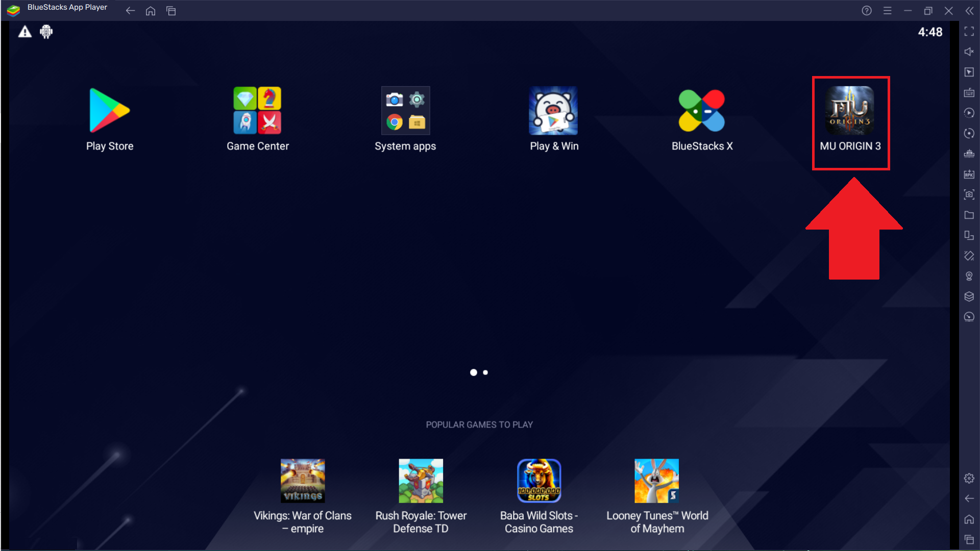Launch BlueStacks X
This screenshot has width=980, height=551.
pyautogui.click(x=702, y=111)
